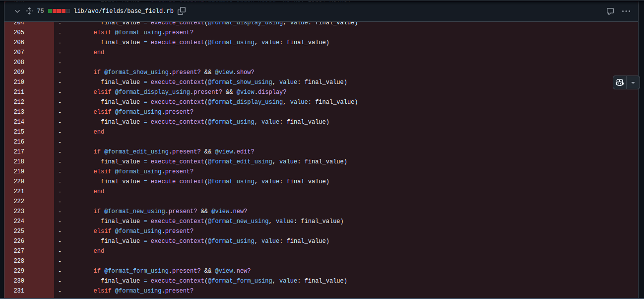Click the diffstat colored squares indicator
The height and width of the screenshot is (299, 644).
[x=59, y=11]
